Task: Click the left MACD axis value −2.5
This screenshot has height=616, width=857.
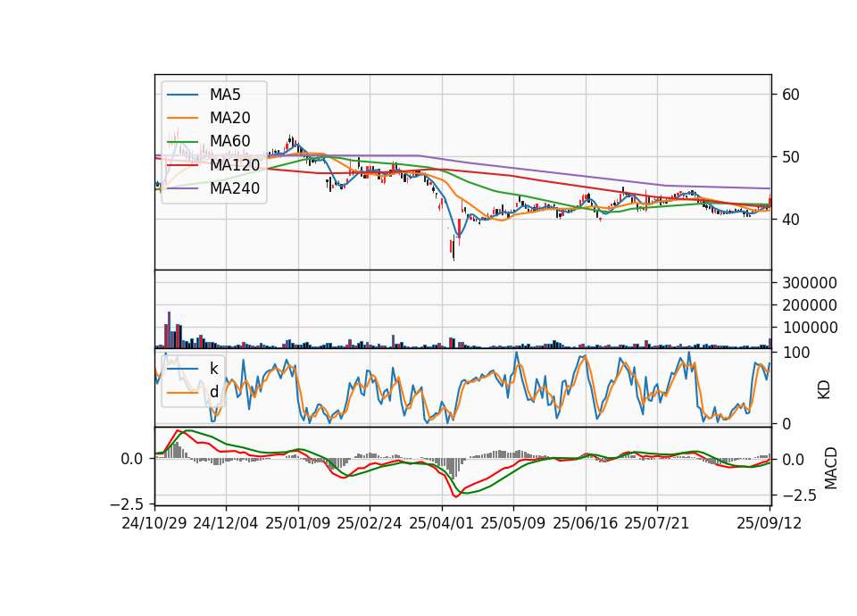Action: pyautogui.click(x=127, y=504)
